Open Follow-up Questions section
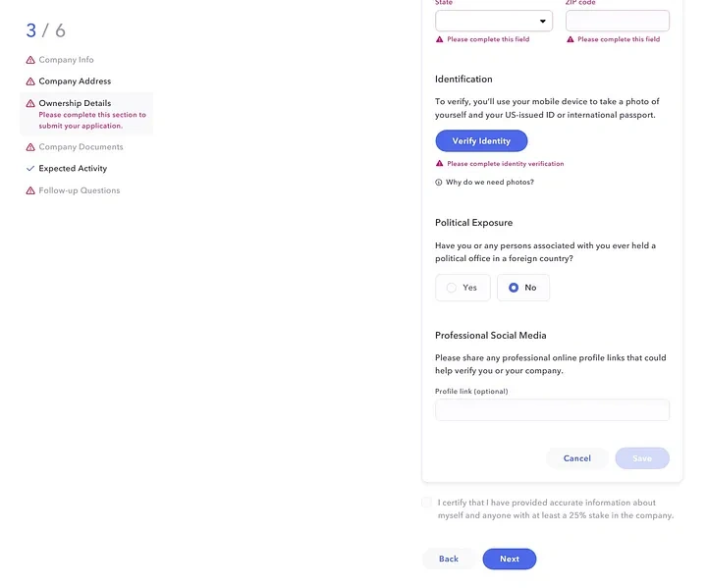The image size is (707, 588). (x=79, y=190)
